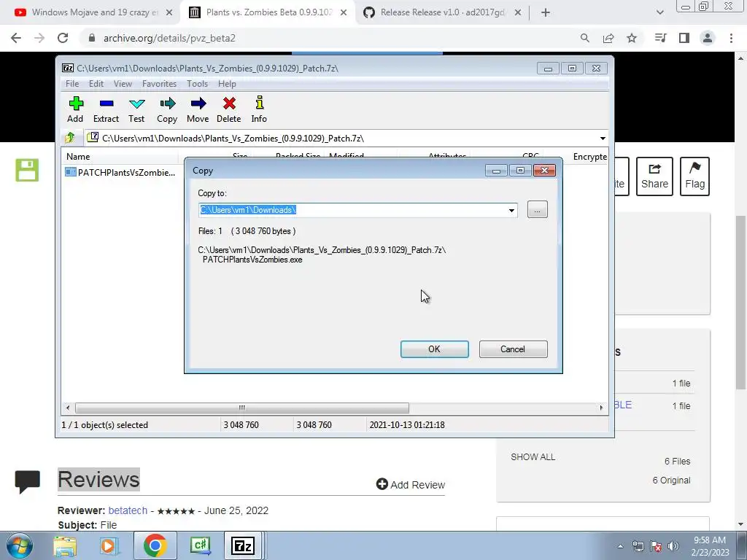This screenshot has width=747, height=560.
Task: Bookmark this page with star icon
Action: [632, 38]
